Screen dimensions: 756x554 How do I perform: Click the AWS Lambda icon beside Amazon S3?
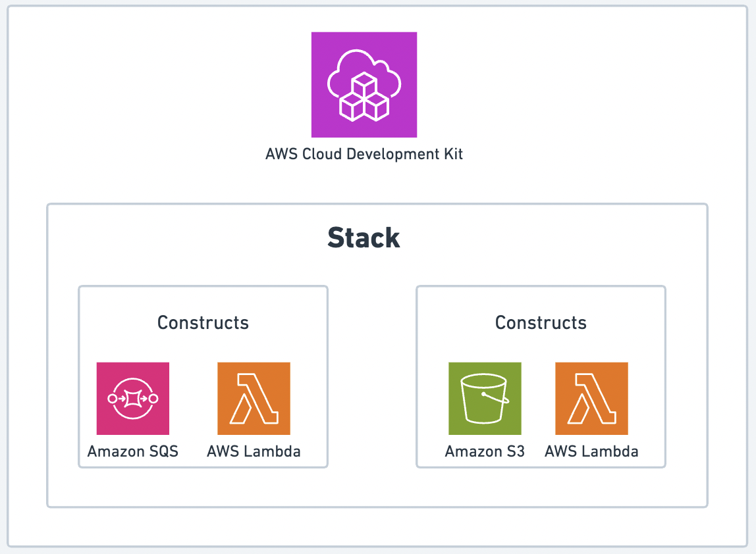click(591, 399)
